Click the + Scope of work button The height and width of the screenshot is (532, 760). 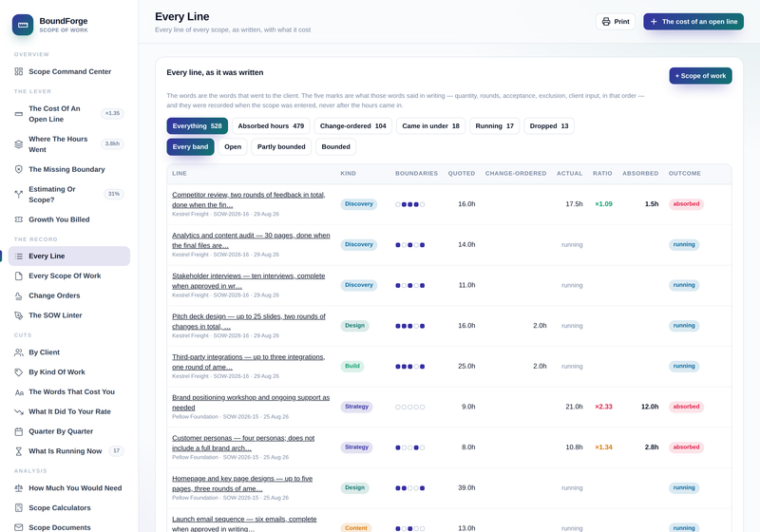700,76
